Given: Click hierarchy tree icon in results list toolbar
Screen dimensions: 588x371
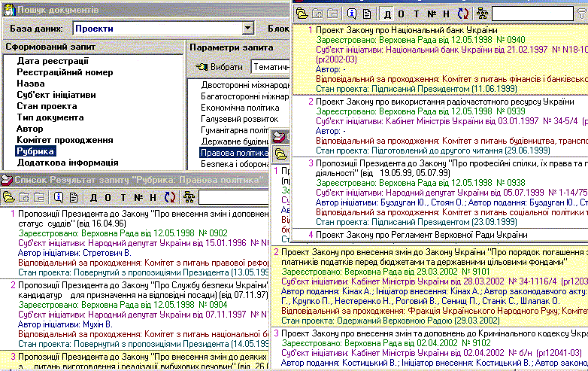Looking at the screenshot, I should (x=188, y=197).
